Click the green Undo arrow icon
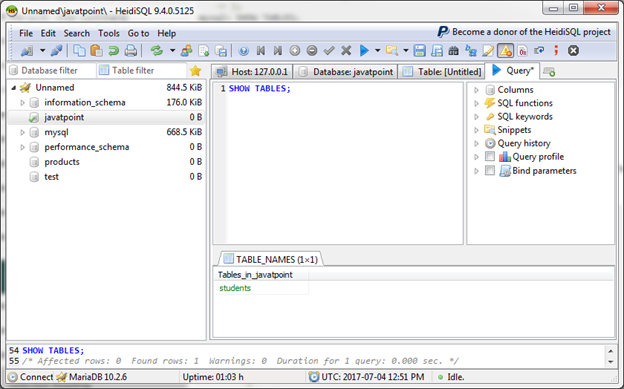The width and height of the screenshot is (624, 389). (x=113, y=51)
